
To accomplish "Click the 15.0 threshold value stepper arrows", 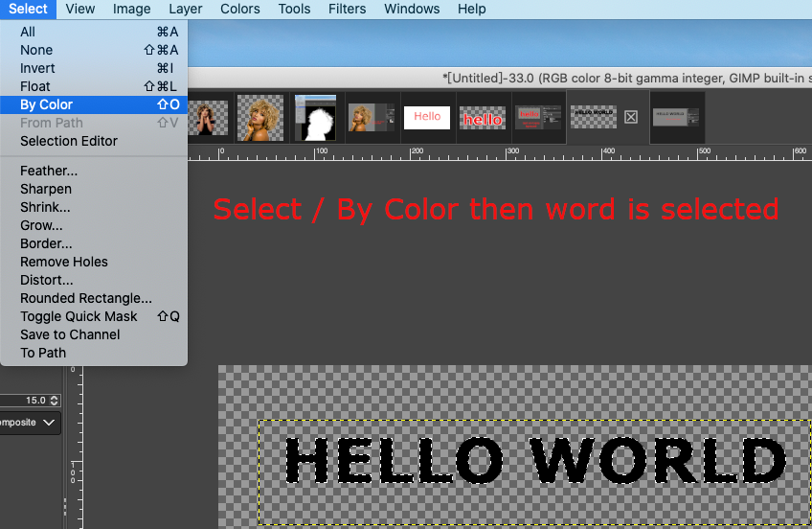I will tap(55, 400).
